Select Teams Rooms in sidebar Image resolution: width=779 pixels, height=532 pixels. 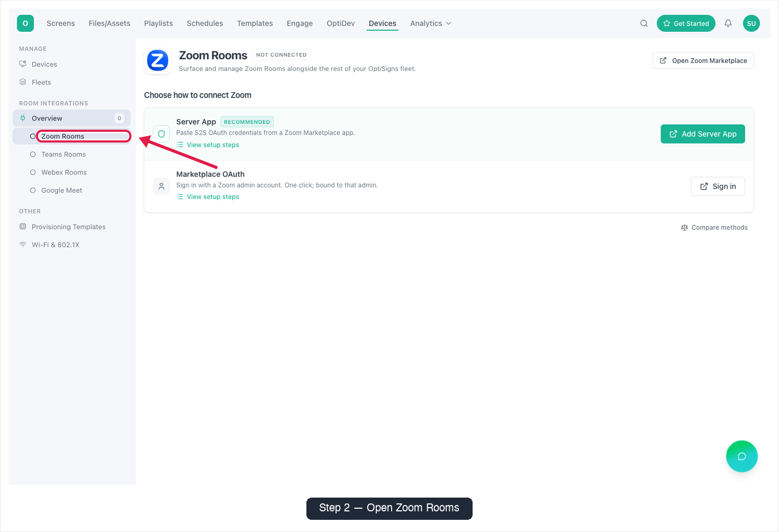tap(72, 154)
